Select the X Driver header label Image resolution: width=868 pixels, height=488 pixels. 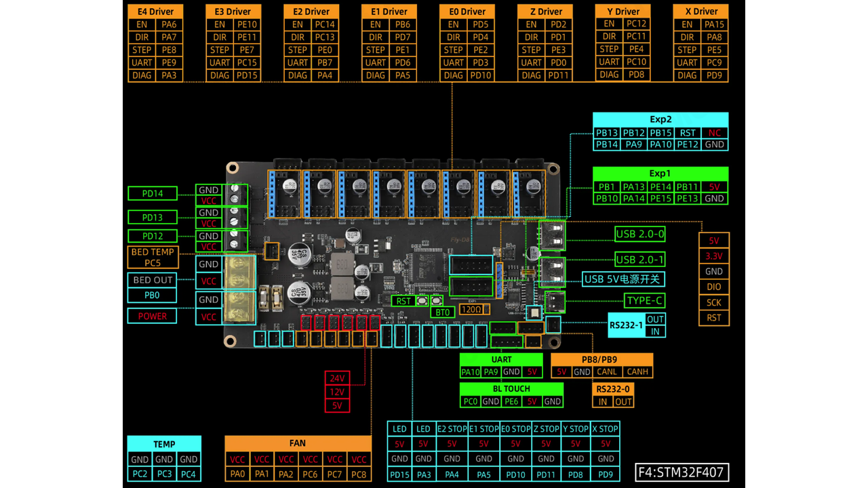pos(701,12)
